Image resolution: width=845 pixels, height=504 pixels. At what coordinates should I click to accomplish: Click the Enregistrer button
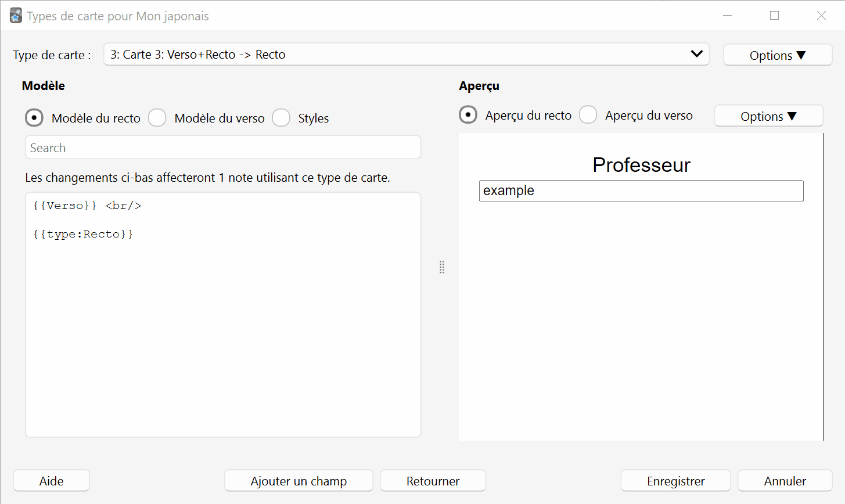click(676, 481)
